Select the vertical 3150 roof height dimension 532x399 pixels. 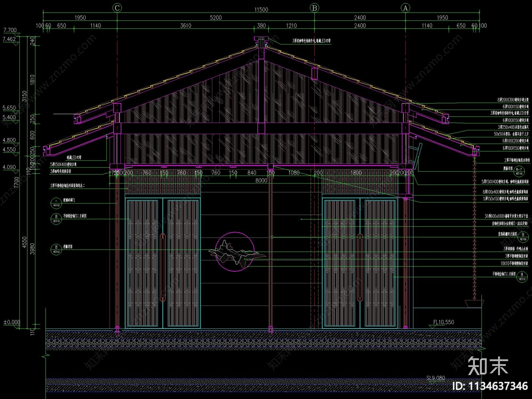tap(24, 97)
